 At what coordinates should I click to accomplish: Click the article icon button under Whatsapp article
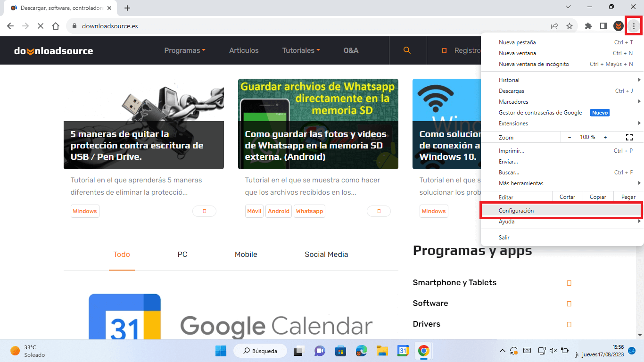click(379, 211)
